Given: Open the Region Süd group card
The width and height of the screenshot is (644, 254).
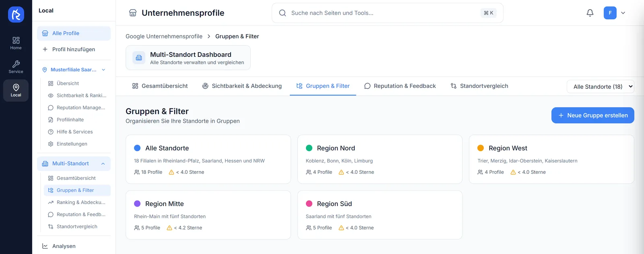Looking at the screenshot, I should (x=380, y=215).
